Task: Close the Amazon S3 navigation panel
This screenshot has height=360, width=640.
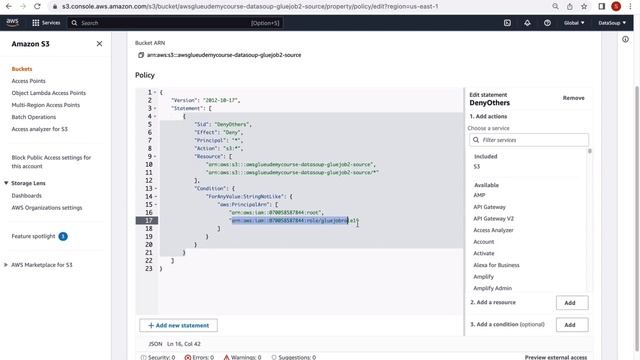Action: point(99,44)
